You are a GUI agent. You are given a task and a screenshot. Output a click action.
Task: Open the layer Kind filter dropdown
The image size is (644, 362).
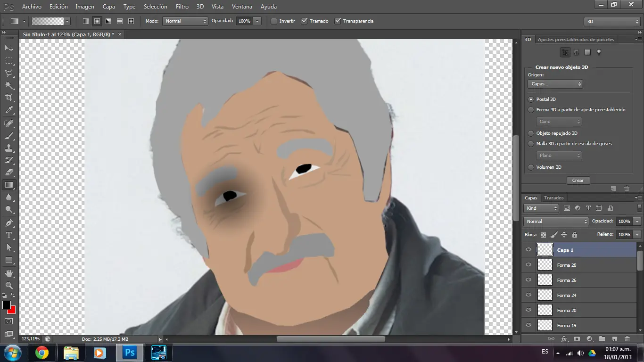click(x=541, y=208)
